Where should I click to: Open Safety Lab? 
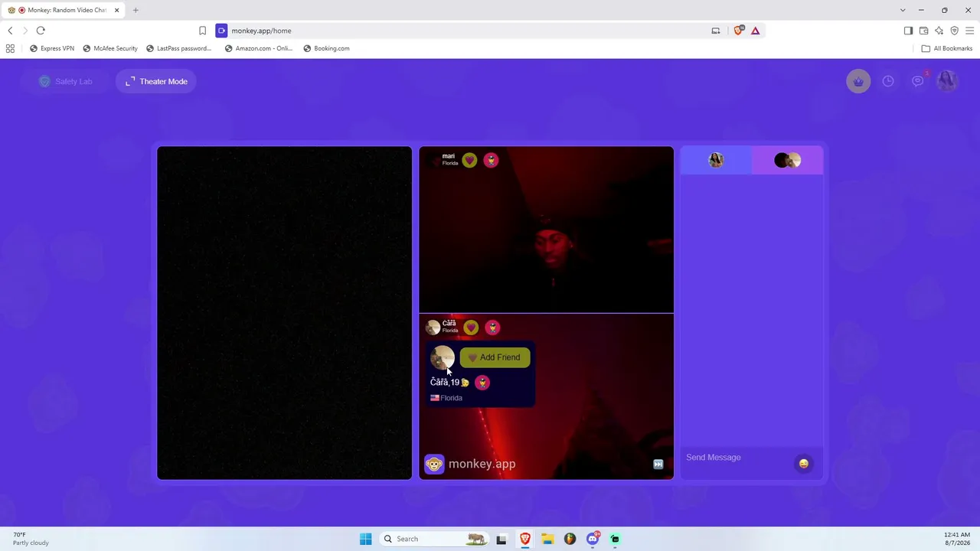65,81
